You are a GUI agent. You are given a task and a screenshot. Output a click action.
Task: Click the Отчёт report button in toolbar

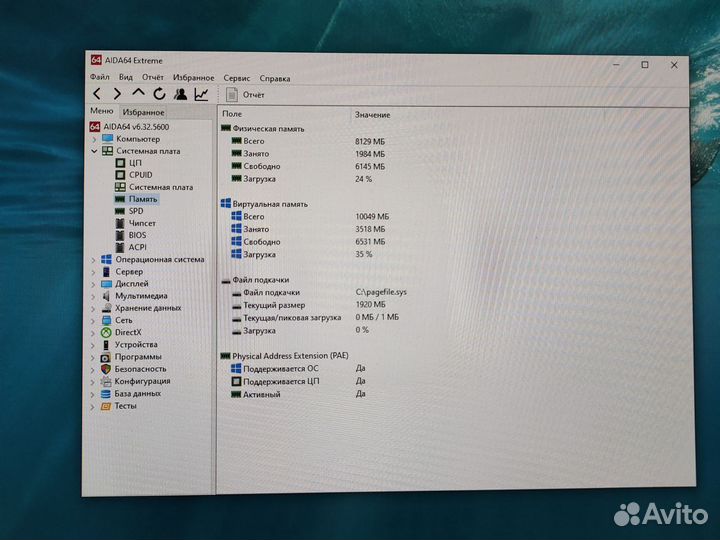point(245,95)
